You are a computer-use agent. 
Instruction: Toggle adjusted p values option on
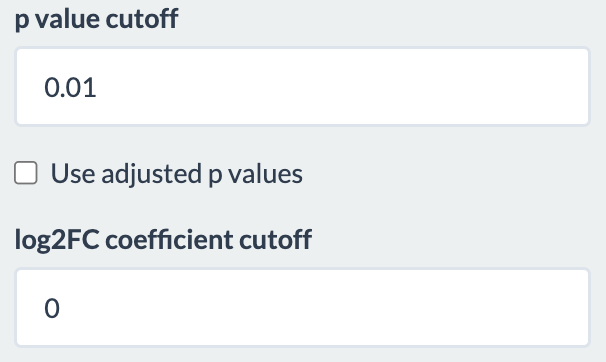[x=26, y=173]
